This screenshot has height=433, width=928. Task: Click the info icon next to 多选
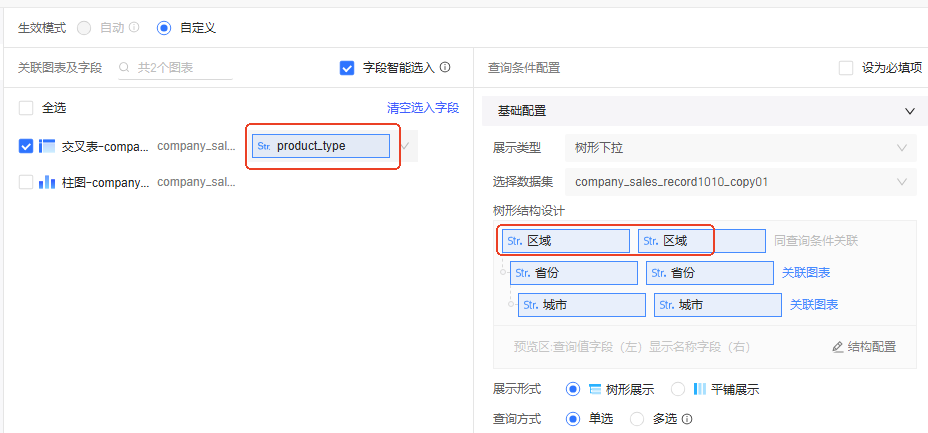click(687, 419)
